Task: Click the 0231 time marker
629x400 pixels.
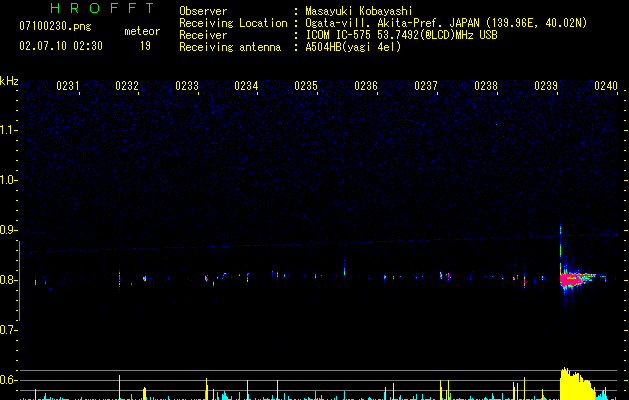Action: tap(67, 86)
